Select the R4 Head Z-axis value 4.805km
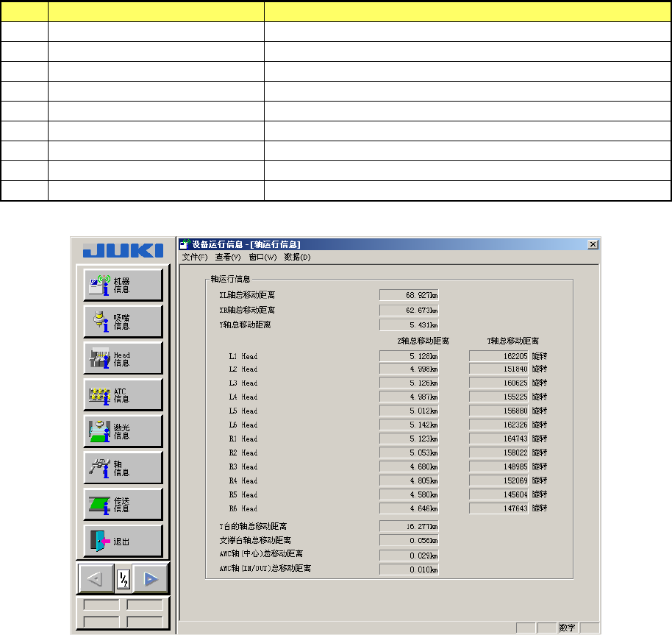The width and height of the screenshot is (672, 635). 409,480
